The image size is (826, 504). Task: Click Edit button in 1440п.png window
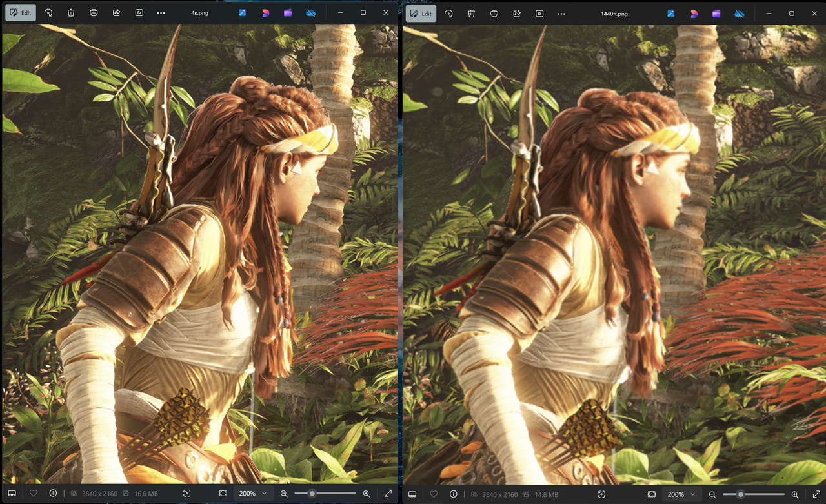[421, 14]
